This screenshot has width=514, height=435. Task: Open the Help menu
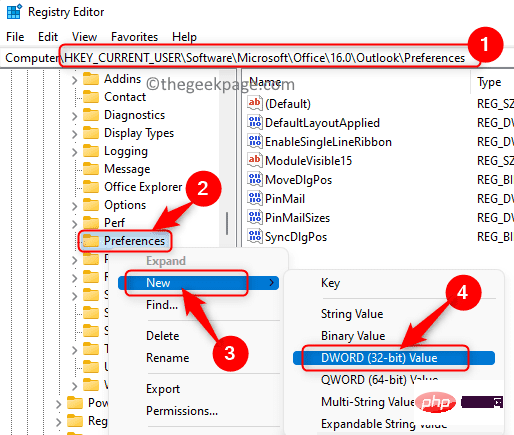click(184, 37)
